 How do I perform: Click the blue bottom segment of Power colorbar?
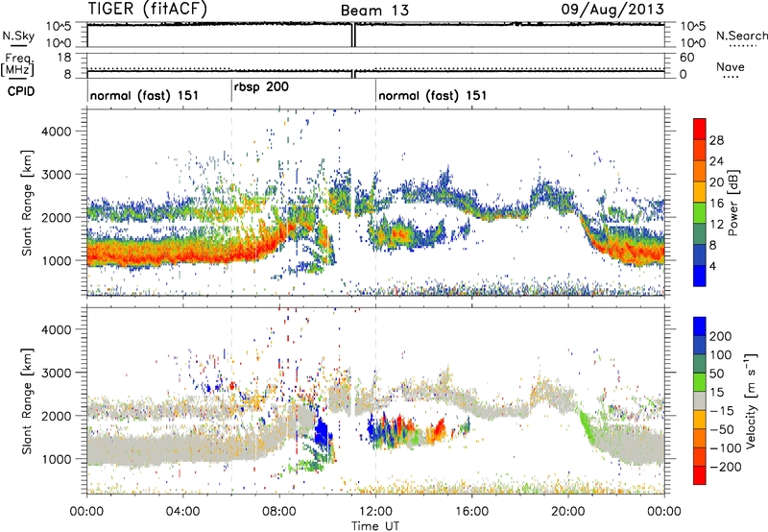pos(700,276)
